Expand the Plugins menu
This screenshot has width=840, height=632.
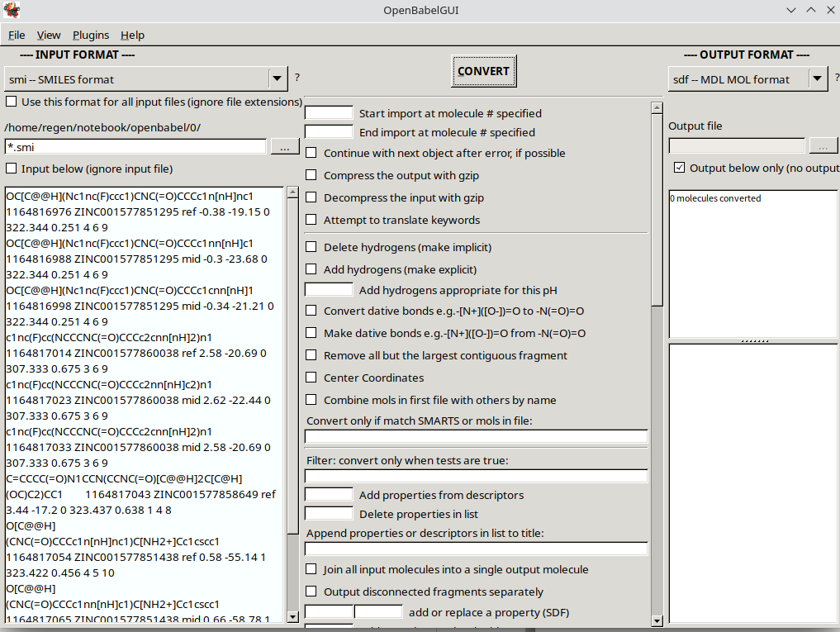(x=91, y=35)
